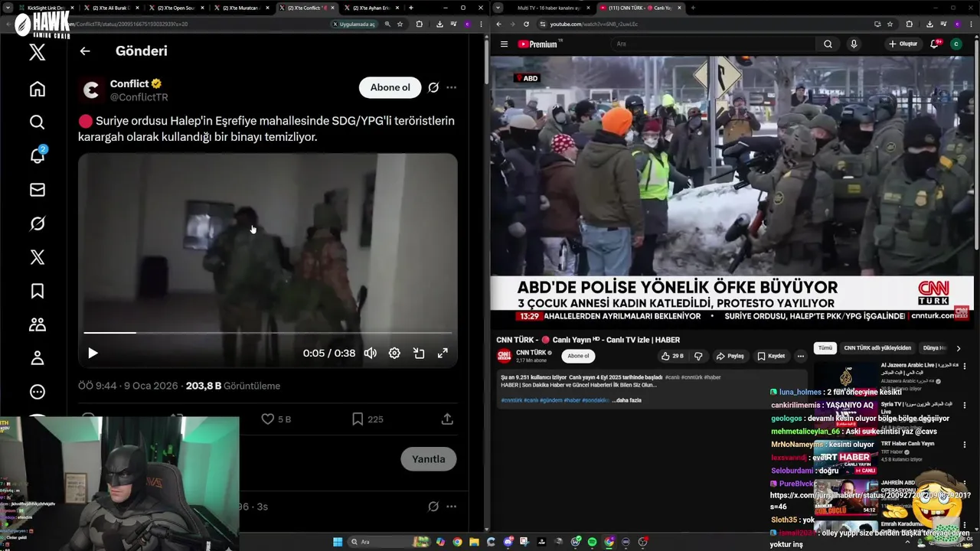Enter fullscreen on the tweet video

click(443, 353)
